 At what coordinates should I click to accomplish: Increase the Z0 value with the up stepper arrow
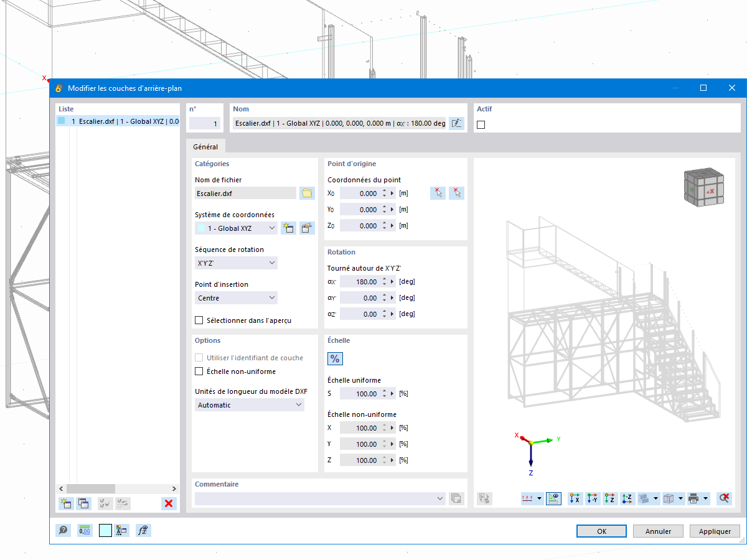pyautogui.click(x=384, y=223)
